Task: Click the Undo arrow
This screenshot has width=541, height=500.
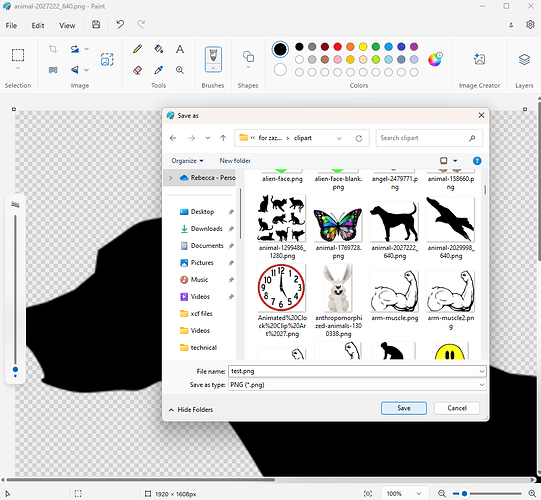Action: click(x=120, y=24)
